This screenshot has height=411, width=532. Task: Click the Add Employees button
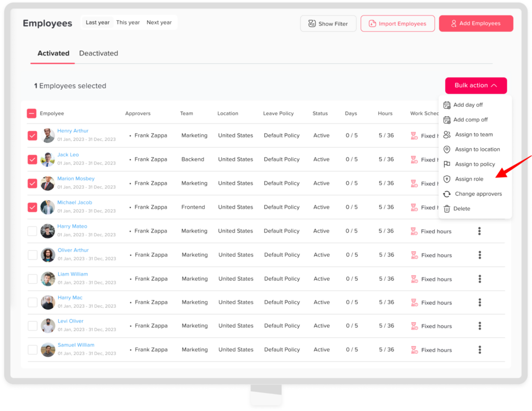(x=476, y=23)
